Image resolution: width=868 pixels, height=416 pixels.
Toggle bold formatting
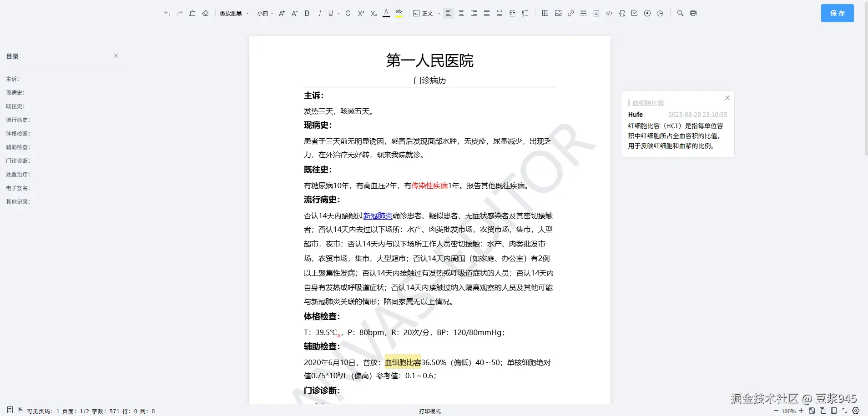[x=307, y=14]
